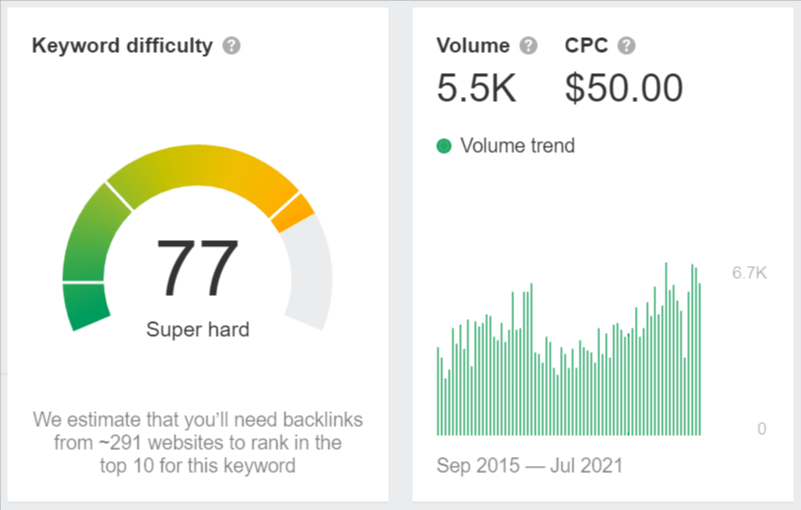801x510 pixels.
Task: Toggle the Volume trend legend label
Action: pos(517,146)
